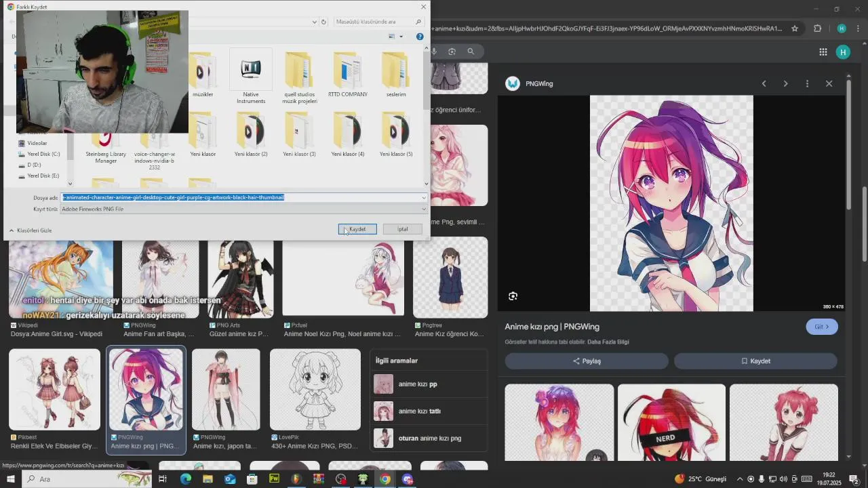Click the Daha Fazla Bilgi link
The height and width of the screenshot is (488, 868).
tap(607, 342)
